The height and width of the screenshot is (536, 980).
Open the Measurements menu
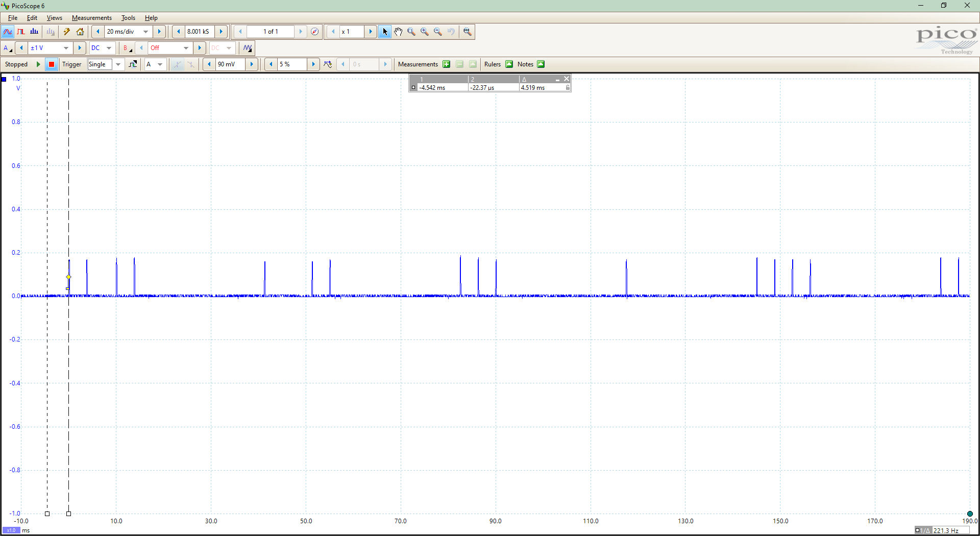[92, 18]
